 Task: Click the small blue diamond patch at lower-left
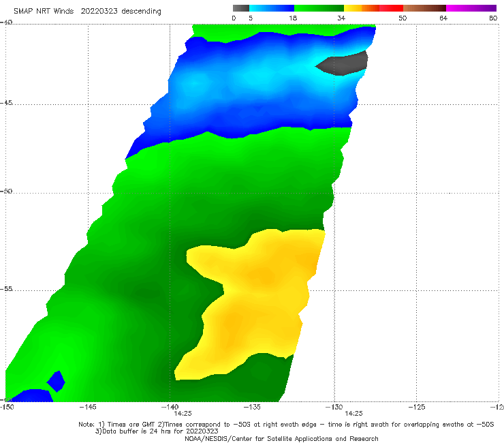click(x=56, y=382)
